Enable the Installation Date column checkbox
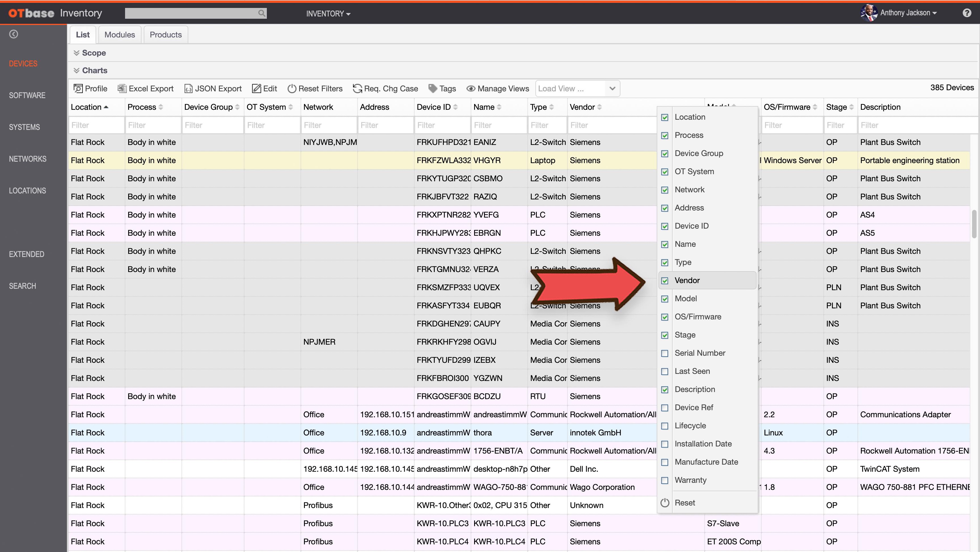Viewport: 980px width, 552px height. [665, 444]
